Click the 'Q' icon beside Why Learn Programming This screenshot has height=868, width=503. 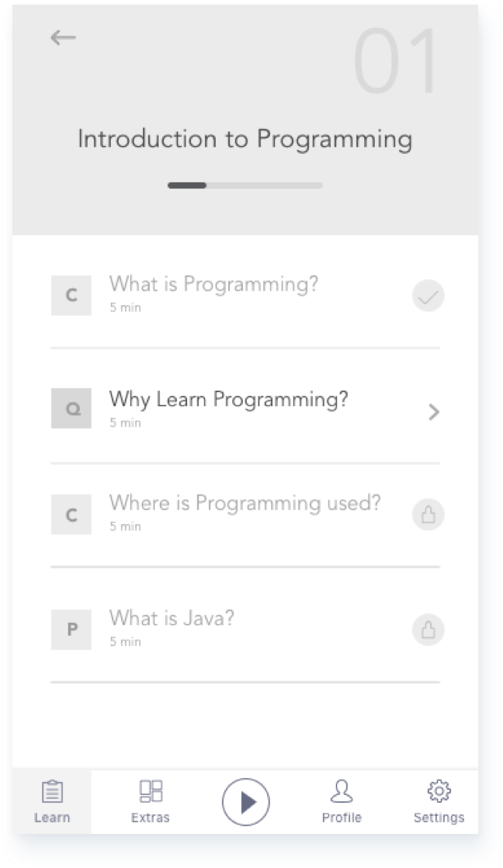71,409
